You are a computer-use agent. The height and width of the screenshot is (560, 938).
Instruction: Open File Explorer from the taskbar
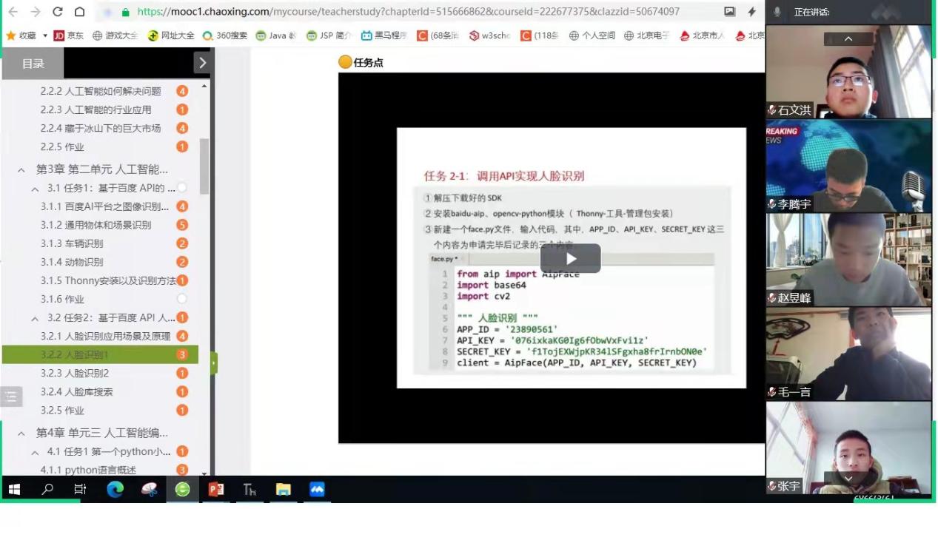(x=283, y=489)
